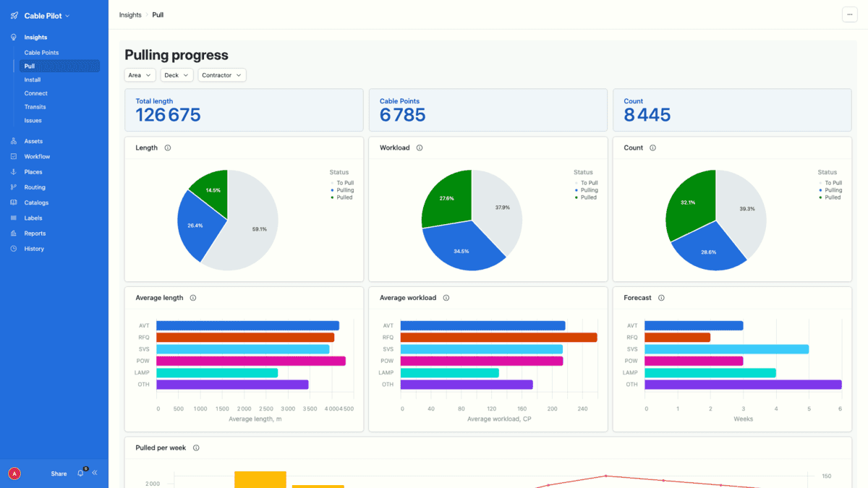Click the History clock icon
Viewport: 868px width, 488px height.
14,249
